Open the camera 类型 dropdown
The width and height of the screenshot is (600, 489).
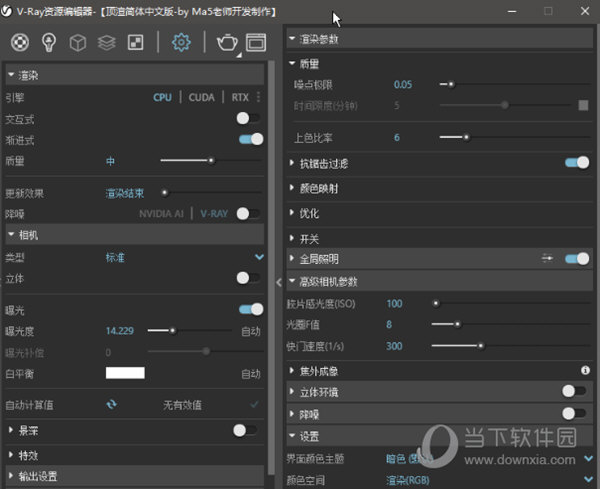coord(259,257)
